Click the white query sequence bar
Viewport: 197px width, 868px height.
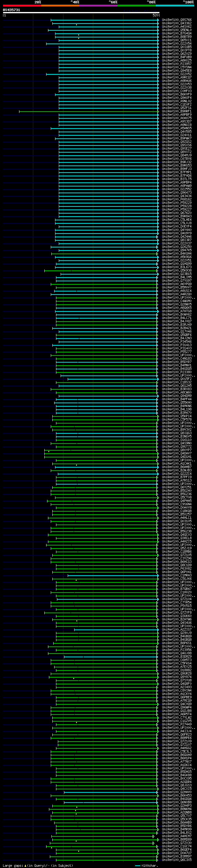[81, 12]
